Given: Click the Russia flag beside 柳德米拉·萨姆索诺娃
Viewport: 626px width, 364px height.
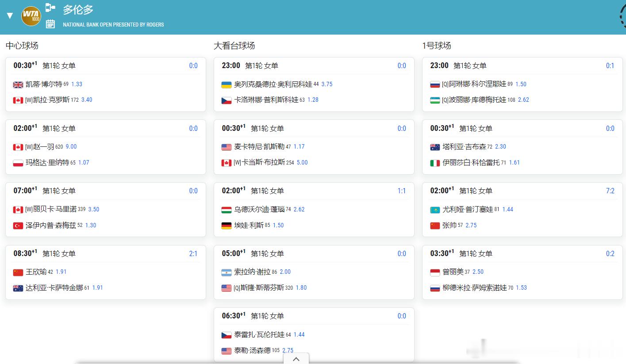Looking at the screenshot, I should coord(435,288).
